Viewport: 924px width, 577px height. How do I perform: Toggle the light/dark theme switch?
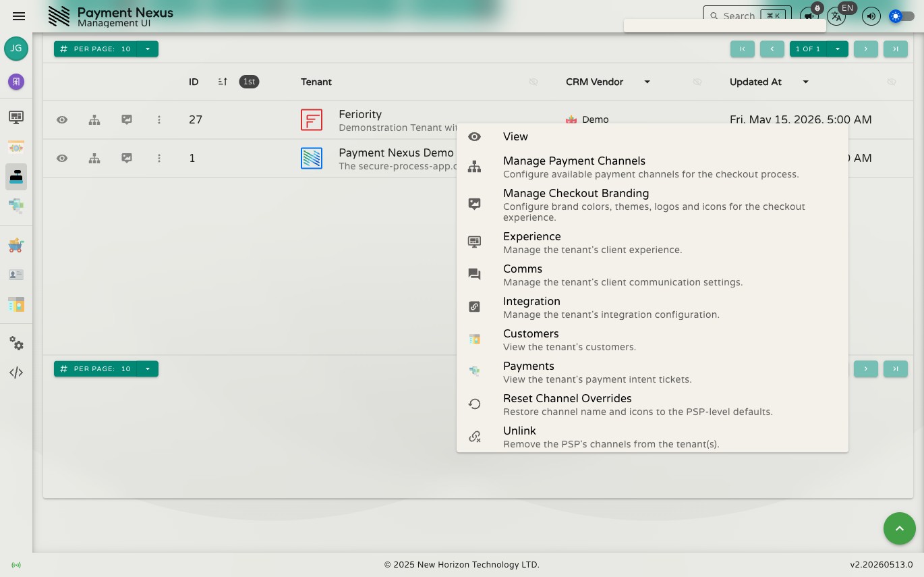902,16
